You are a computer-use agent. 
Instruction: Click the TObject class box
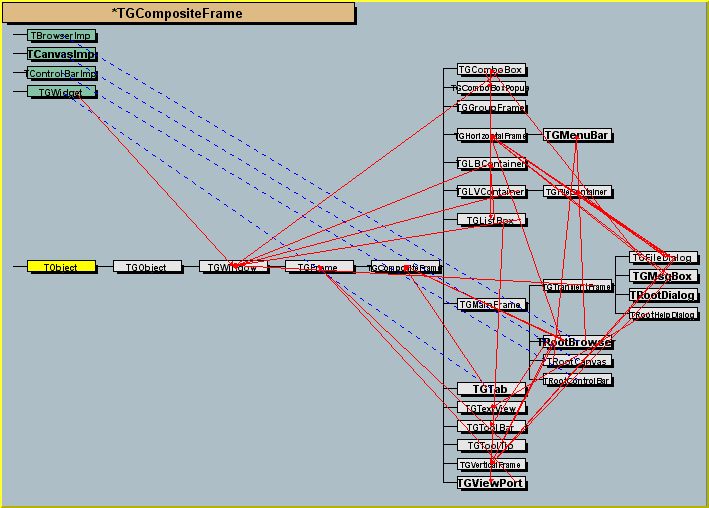pos(61,267)
